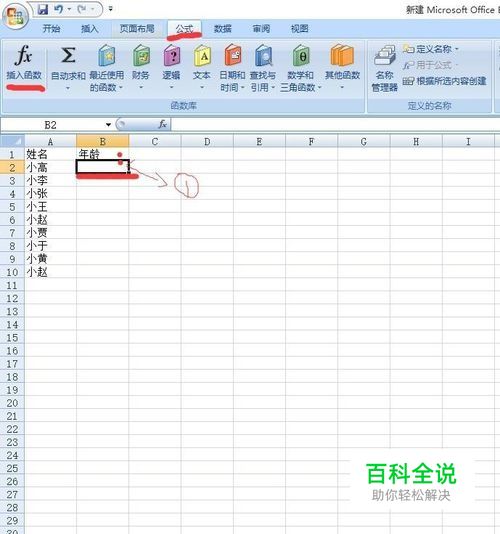Open the 逻辑 functions book icon
500x534 pixels.
pyautogui.click(x=171, y=56)
